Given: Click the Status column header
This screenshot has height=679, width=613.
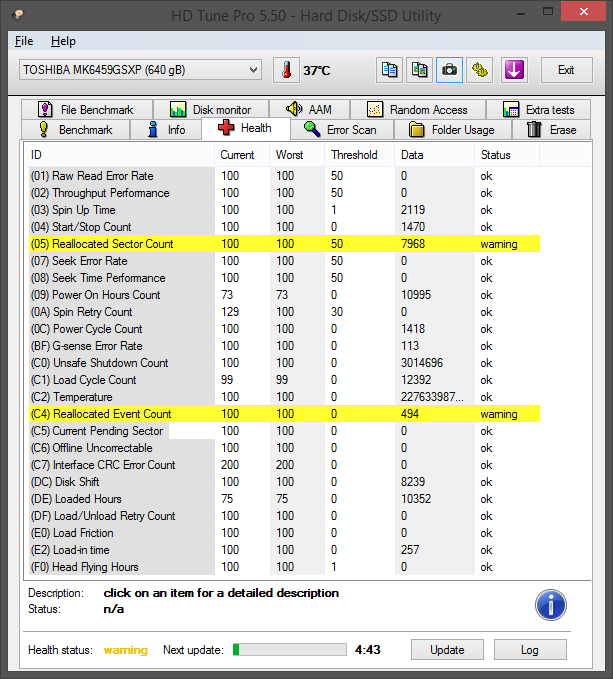Looking at the screenshot, I should (x=507, y=155).
